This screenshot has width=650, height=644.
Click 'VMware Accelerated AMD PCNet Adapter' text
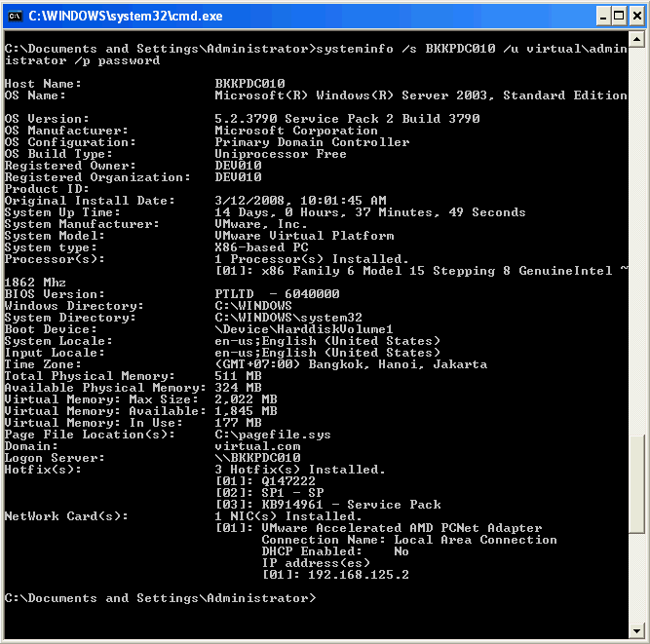(401, 528)
